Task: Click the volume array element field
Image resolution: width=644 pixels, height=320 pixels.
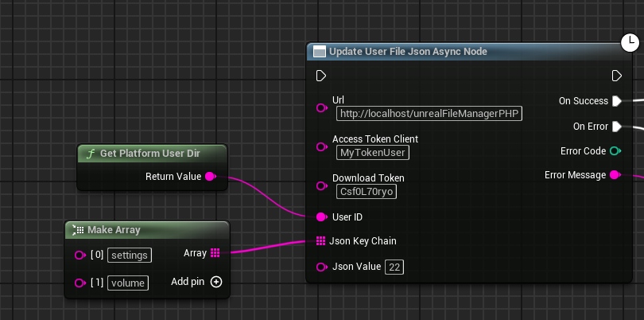Action: click(128, 283)
